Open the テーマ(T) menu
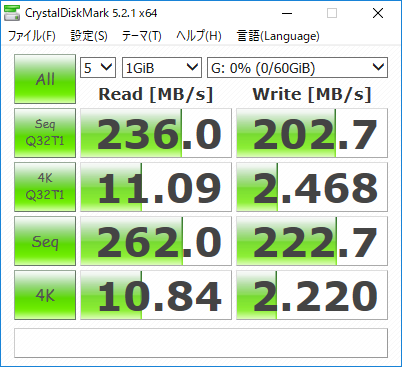Screen dimensions: 402x368 tap(142, 36)
